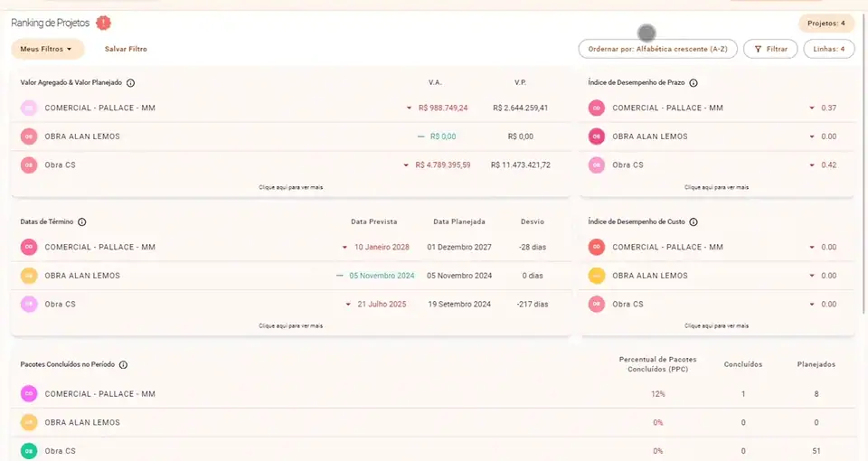Click the red down arrow beside 21 Julho 2025
Viewport: 868px width, 461px height.
(x=348, y=305)
